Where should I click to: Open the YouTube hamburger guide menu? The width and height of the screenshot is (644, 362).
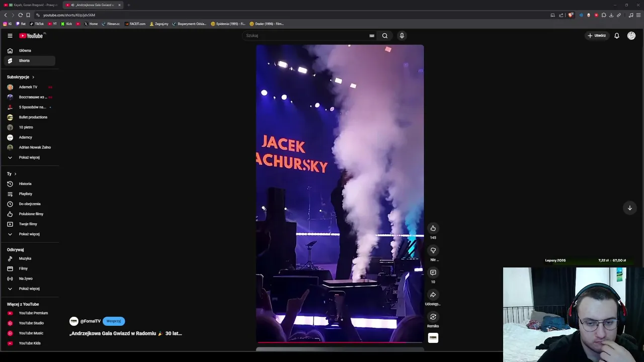10,36
